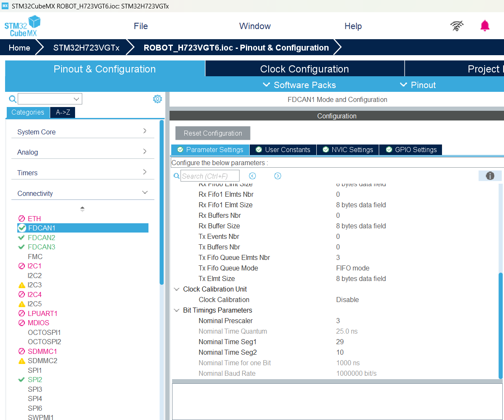Switch to the A->Z list tab
The width and height of the screenshot is (504, 420).
tap(63, 112)
